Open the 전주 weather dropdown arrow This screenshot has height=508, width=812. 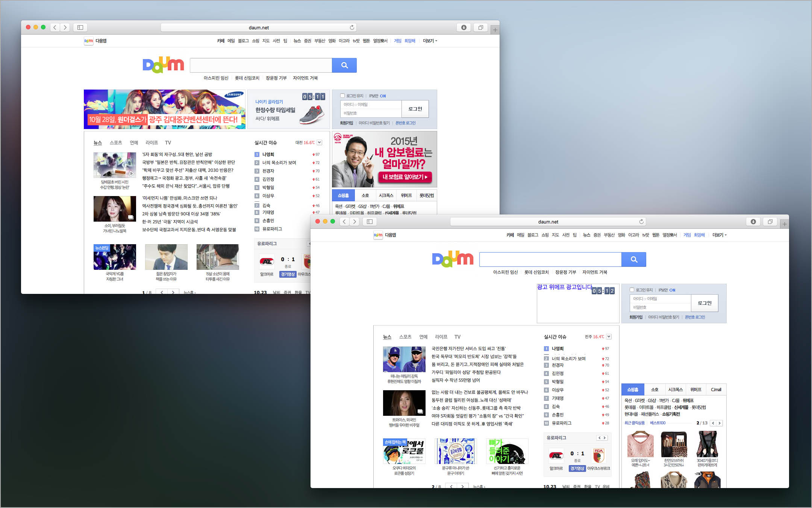coord(609,337)
